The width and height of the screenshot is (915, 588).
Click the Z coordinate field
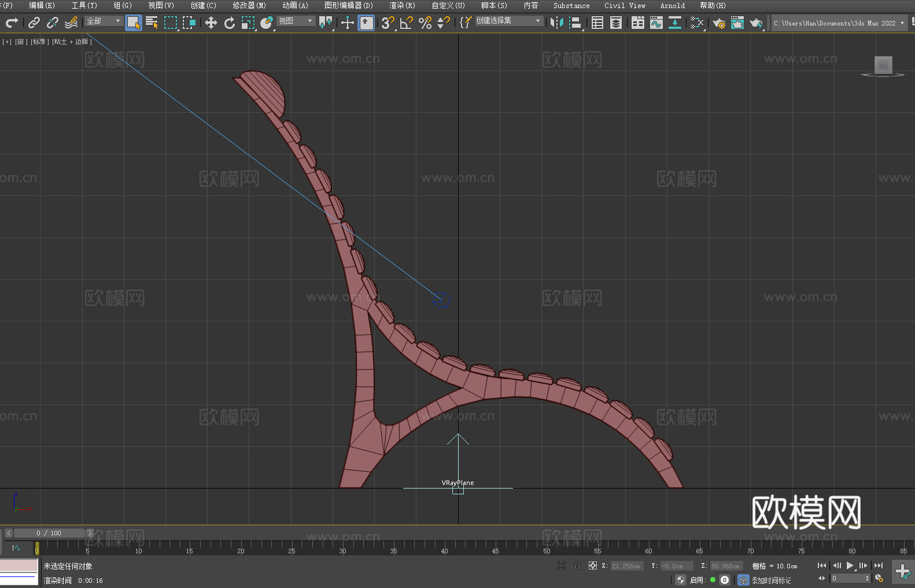726,566
